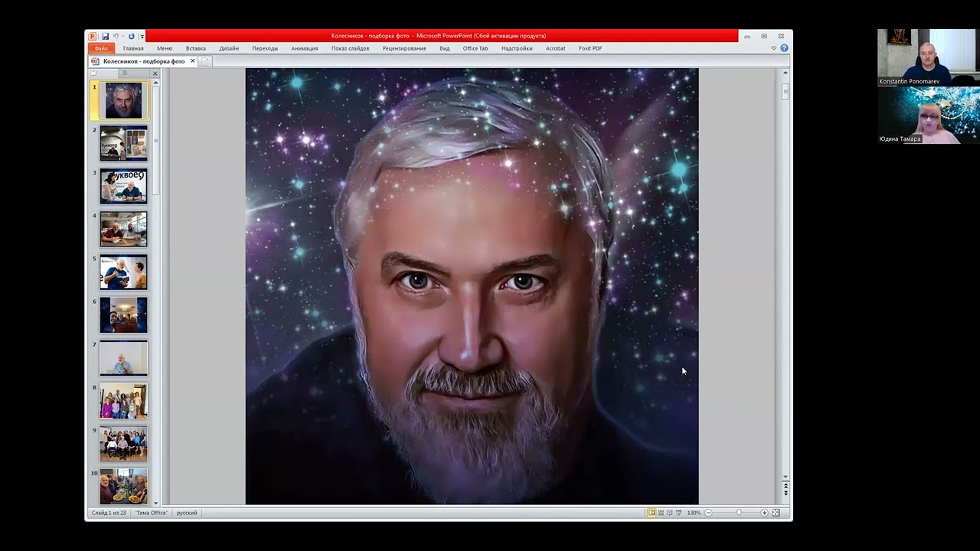
Task: Switch to the Вид ribbon tab
Action: tap(445, 48)
